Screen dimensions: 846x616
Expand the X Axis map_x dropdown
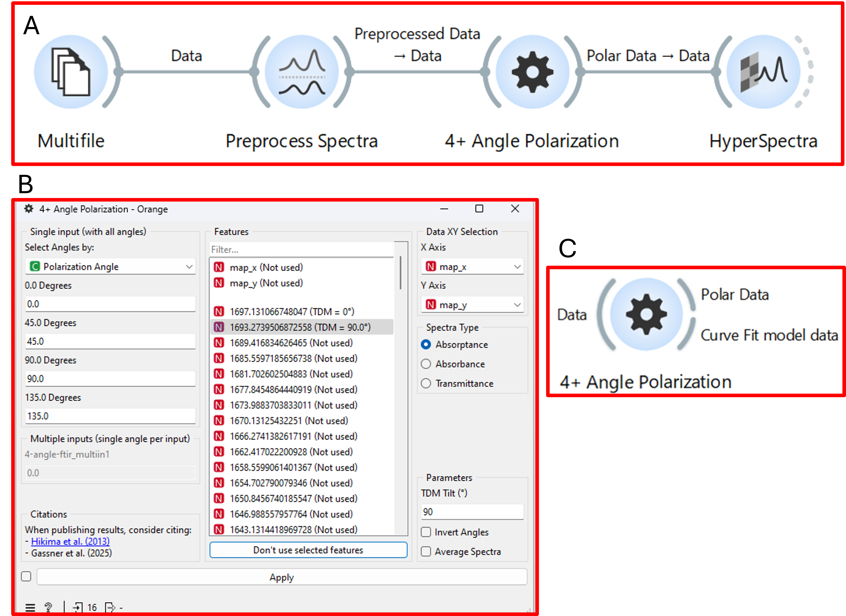472,267
